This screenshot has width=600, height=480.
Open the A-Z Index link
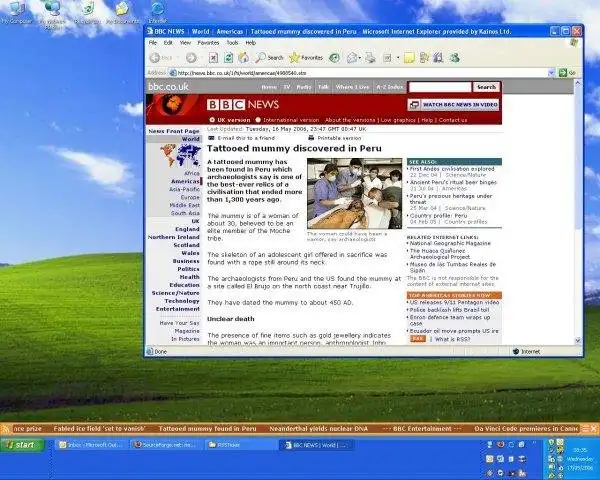pyautogui.click(x=390, y=87)
